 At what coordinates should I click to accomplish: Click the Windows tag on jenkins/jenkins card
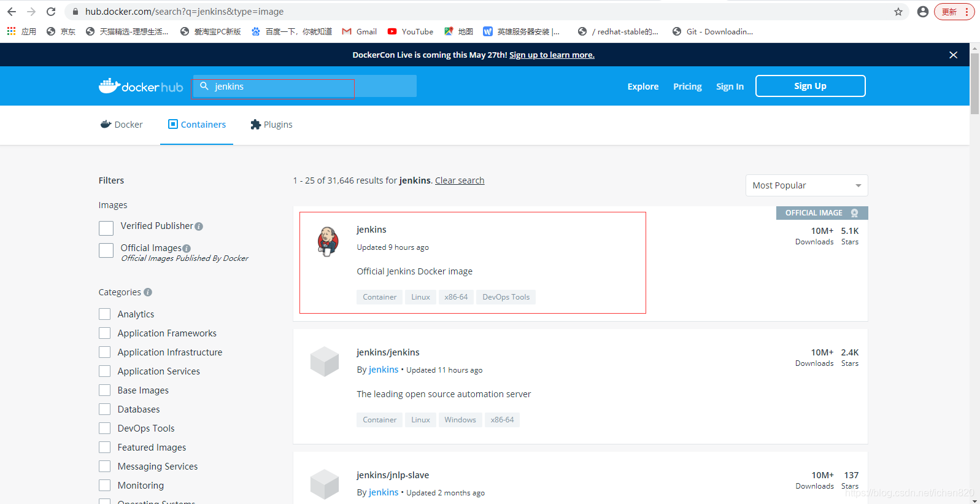460,420
